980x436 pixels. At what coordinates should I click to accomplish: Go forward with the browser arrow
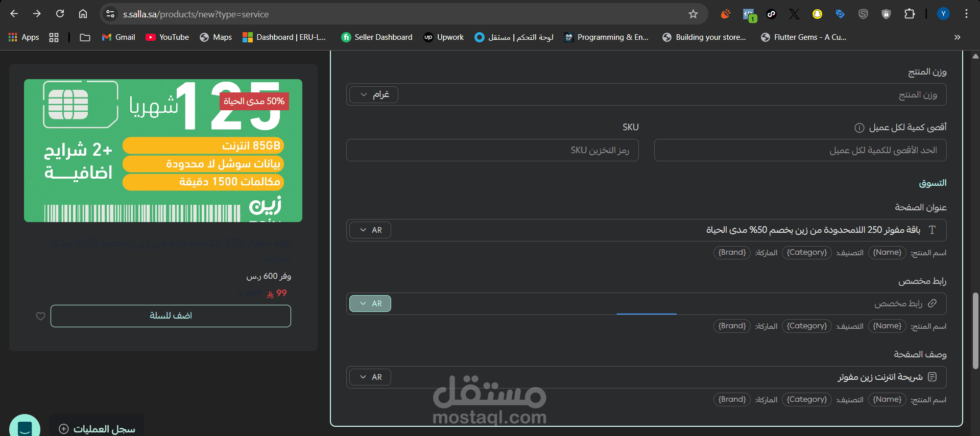(37, 14)
